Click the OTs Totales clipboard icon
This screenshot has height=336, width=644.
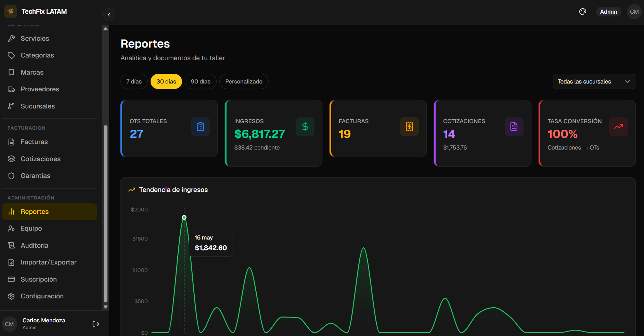(201, 127)
